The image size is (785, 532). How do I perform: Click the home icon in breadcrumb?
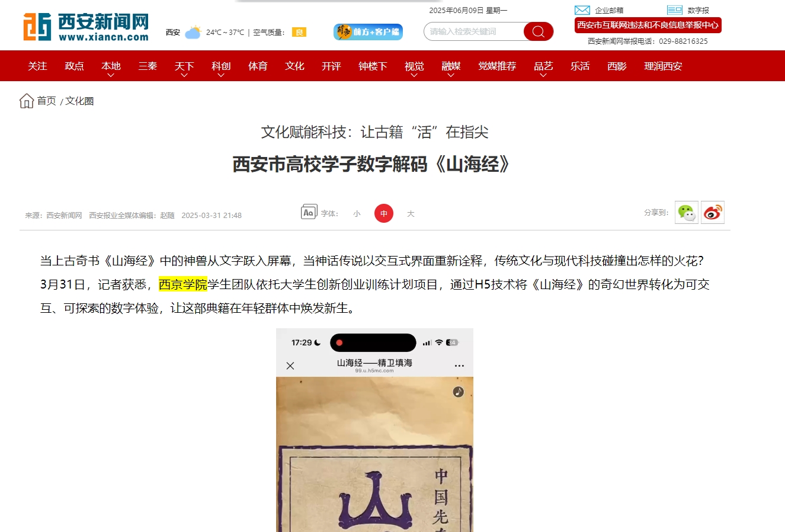27,101
